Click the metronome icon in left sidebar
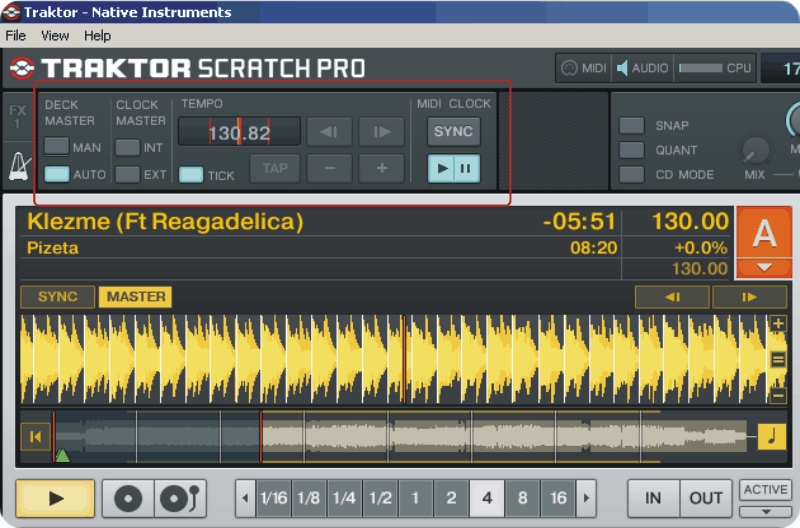The image size is (800, 528). tap(19, 165)
